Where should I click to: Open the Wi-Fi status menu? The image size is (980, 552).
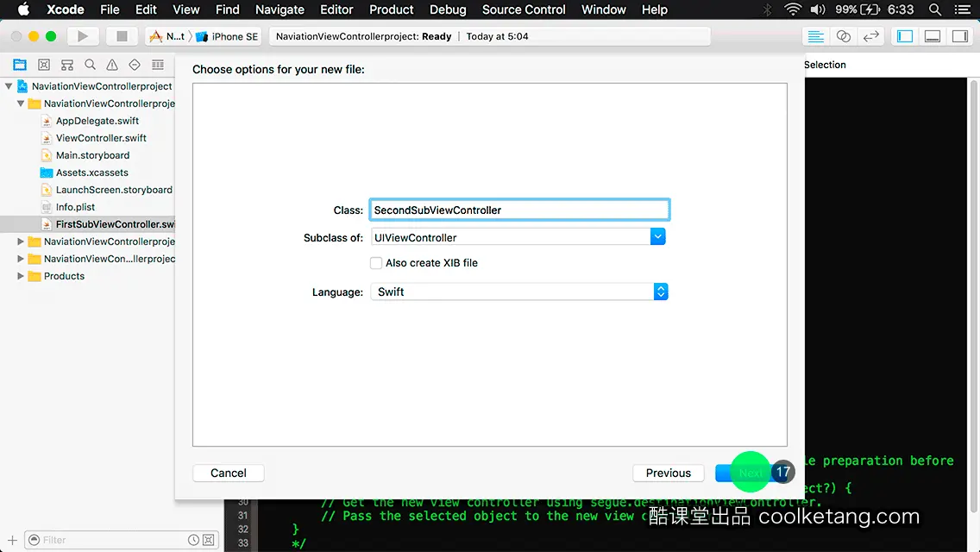coord(793,9)
